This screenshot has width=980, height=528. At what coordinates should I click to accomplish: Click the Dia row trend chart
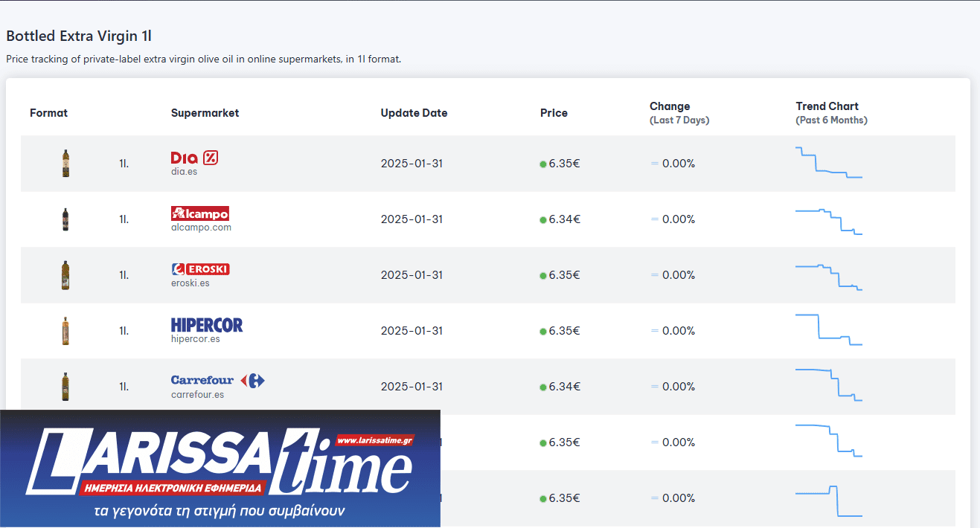click(828, 163)
